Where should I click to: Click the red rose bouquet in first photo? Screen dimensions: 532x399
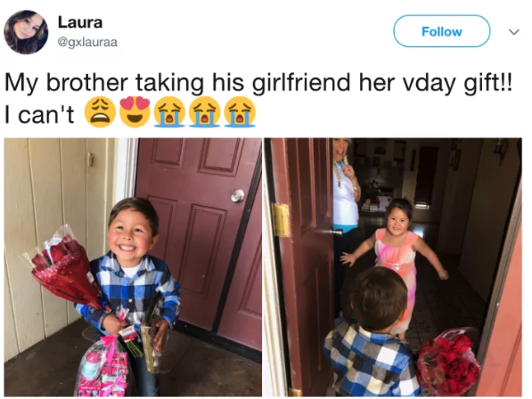click(x=62, y=268)
